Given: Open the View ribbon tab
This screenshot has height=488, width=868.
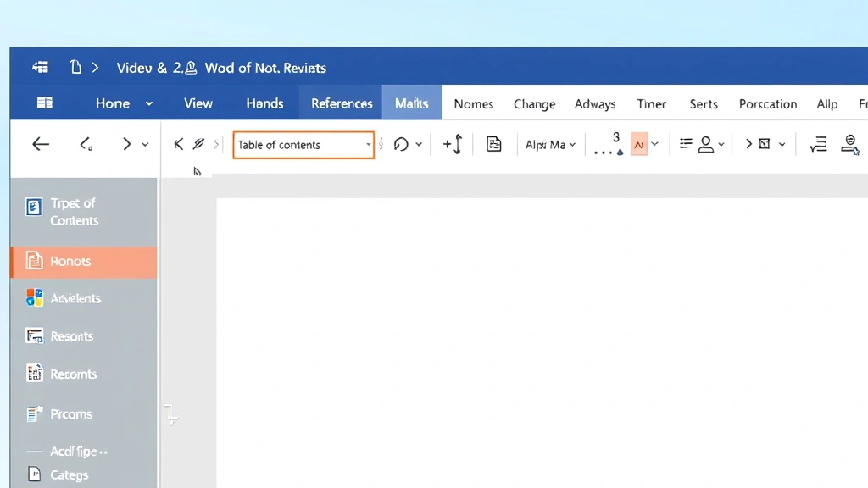Looking at the screenshot, I should tap(198, 103).
